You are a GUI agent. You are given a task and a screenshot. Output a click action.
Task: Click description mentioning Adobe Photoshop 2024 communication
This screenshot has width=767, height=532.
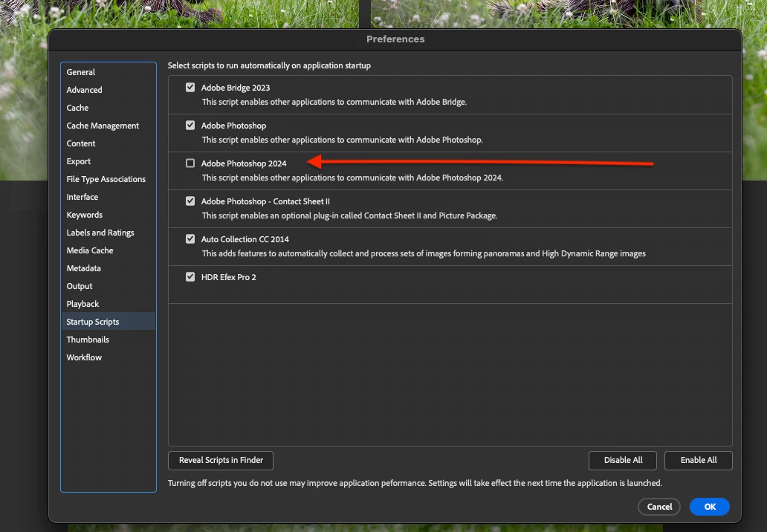click(352, 178)
